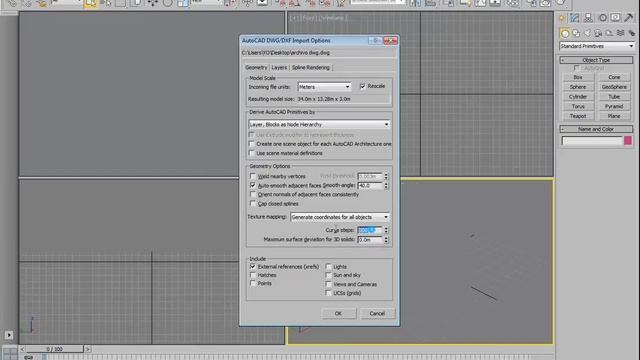
Task: Select the Space Warps category icon
Action: [620, 33]
